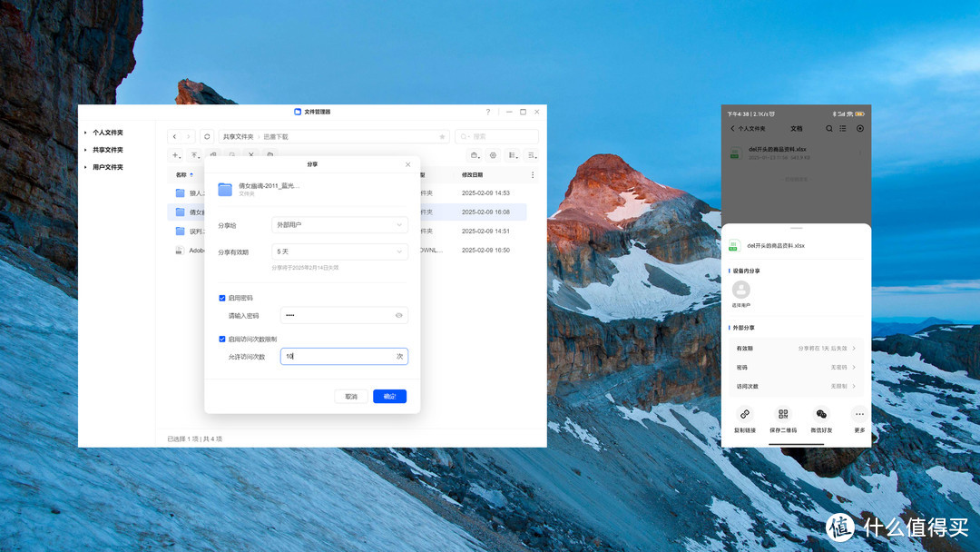Screen dimensions: 980x552
Task: Click the favorite star in path bar
Action: point(442,137)
